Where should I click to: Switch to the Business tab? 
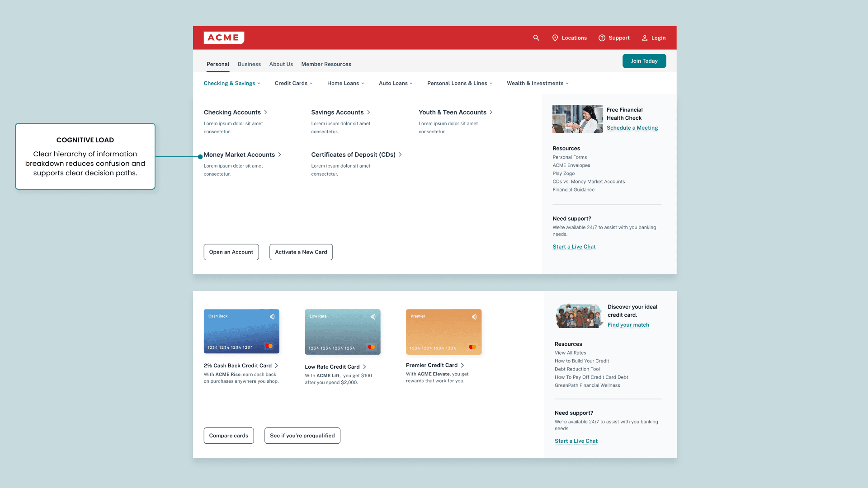(x=249, y=64)
